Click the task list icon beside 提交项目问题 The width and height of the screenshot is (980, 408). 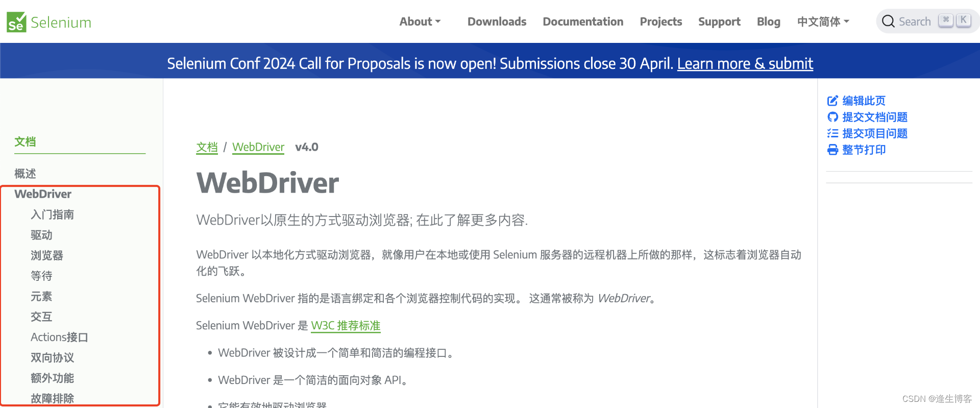(832, 133)
